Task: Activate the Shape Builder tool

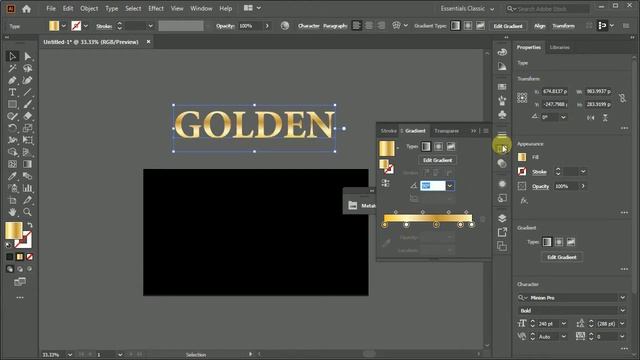Action: tap(12, 152)
